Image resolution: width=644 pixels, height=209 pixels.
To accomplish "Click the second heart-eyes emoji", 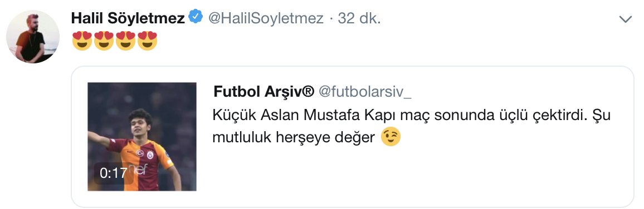I will [104, 40].
